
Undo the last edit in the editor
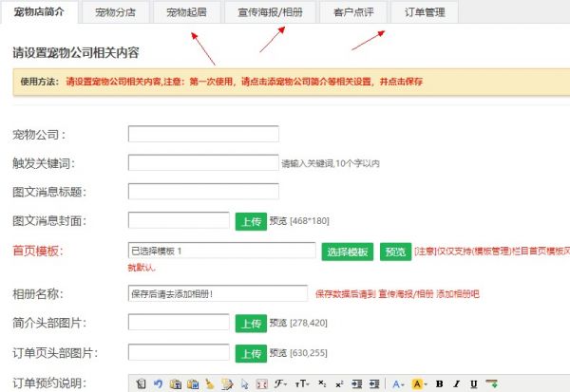[158, 383]
